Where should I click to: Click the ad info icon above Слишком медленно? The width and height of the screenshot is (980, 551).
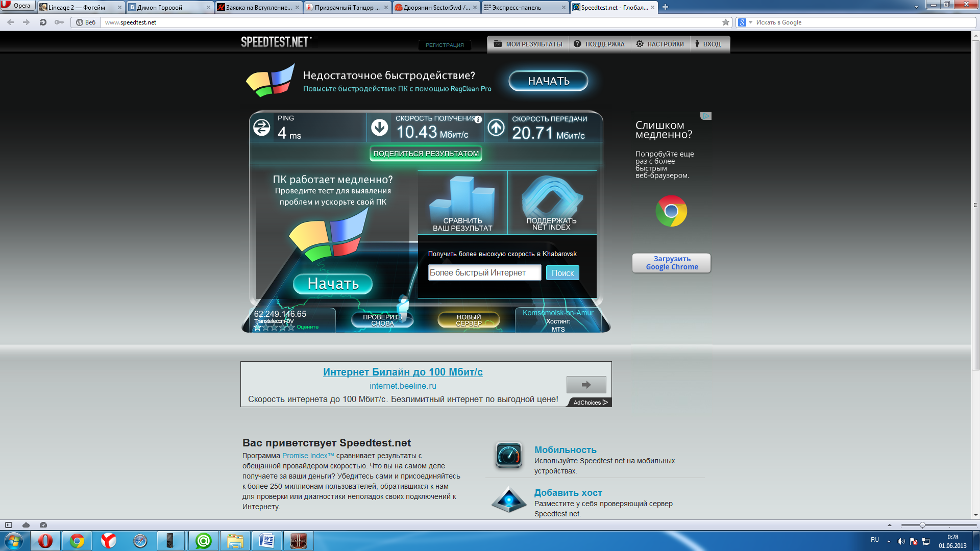(706, 116)
